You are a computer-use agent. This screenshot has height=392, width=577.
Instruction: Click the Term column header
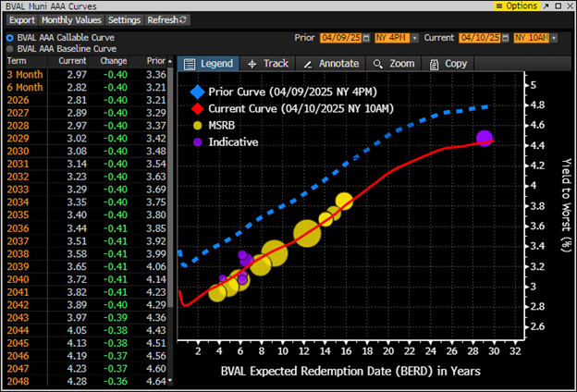[17, 61]
